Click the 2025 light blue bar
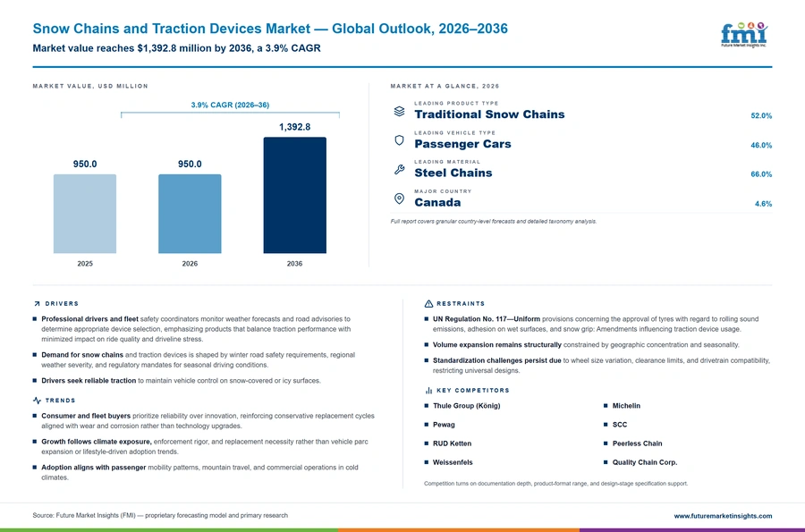The width and height of the screenshot is (805, 532). click(85, 214)
